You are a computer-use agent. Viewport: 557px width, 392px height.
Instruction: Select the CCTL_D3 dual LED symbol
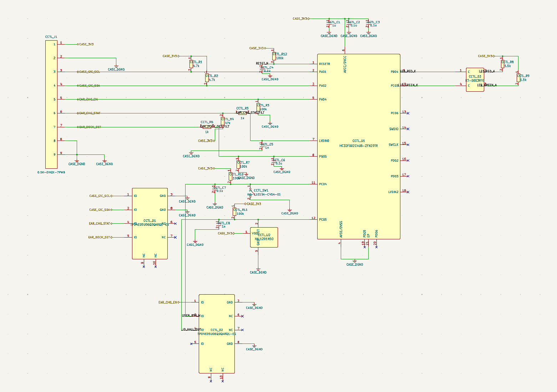475,80
